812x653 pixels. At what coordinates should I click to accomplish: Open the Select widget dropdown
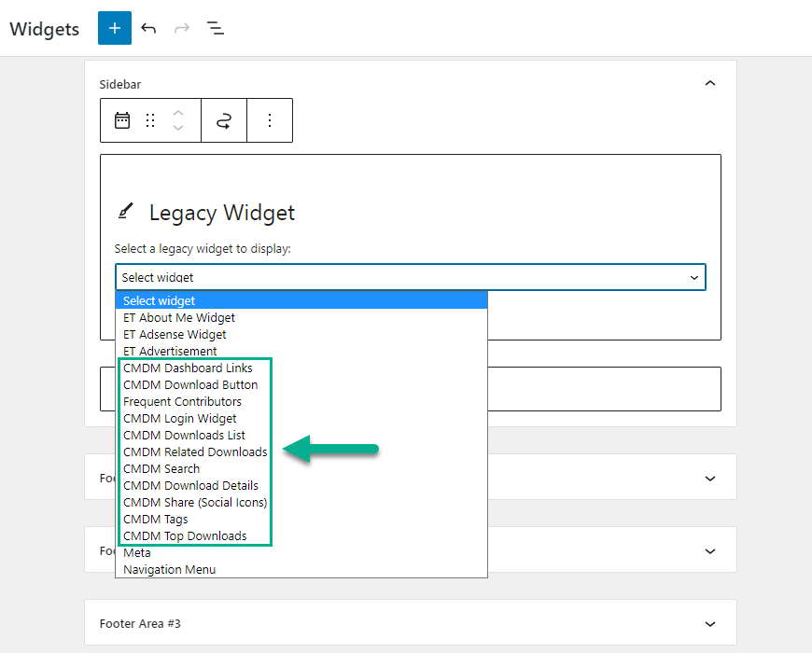click(410, 277)
